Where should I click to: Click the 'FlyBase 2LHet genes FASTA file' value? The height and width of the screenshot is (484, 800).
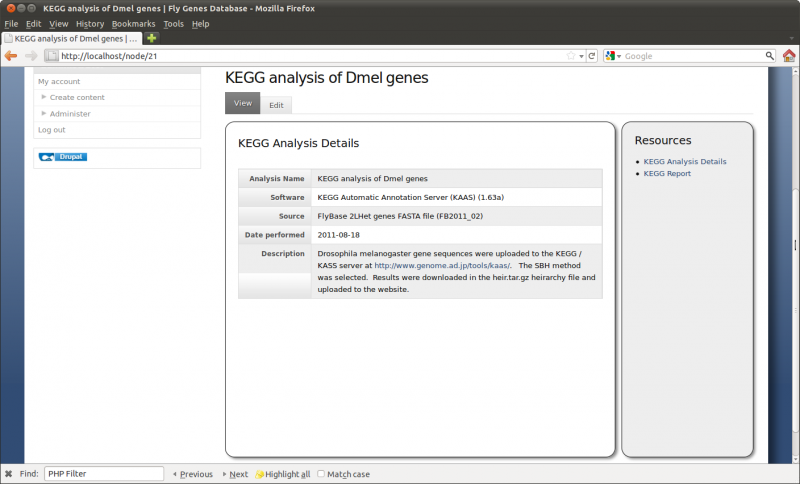(400, 216)
